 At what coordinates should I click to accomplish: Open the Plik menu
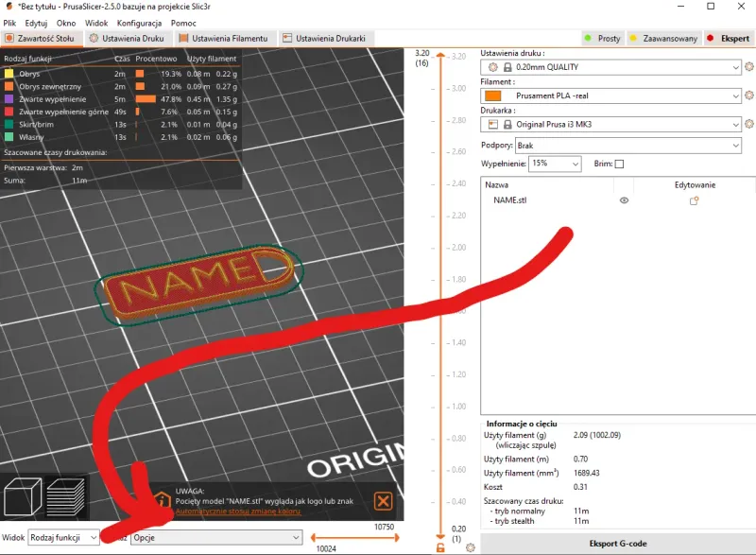tap(9, 23)
